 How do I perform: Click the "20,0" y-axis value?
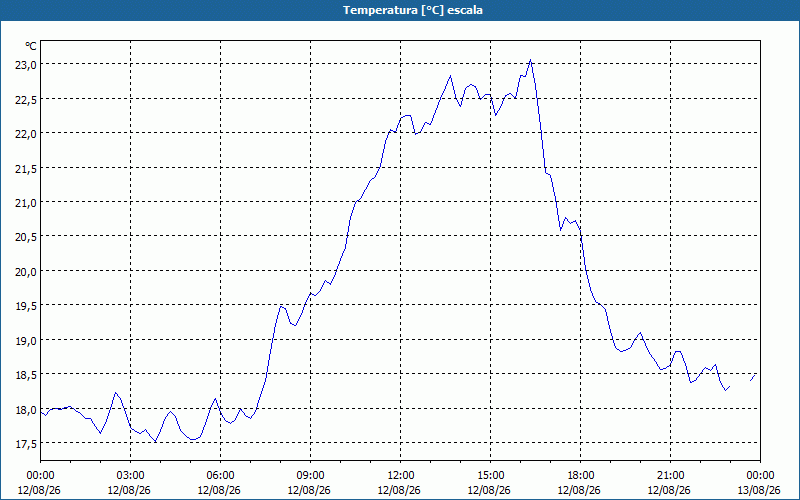pyautogui.click(x=27, y=271)
